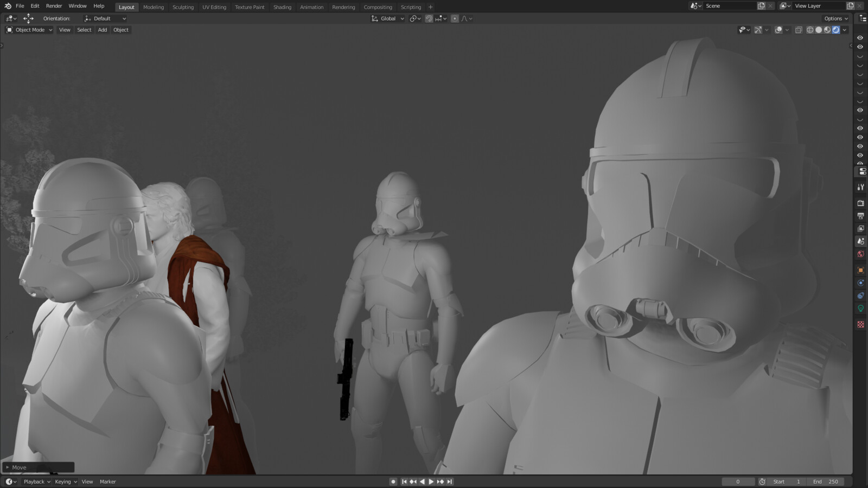868x488 pixels.
Task: Play the animation forward
Action: pos(431,481)
